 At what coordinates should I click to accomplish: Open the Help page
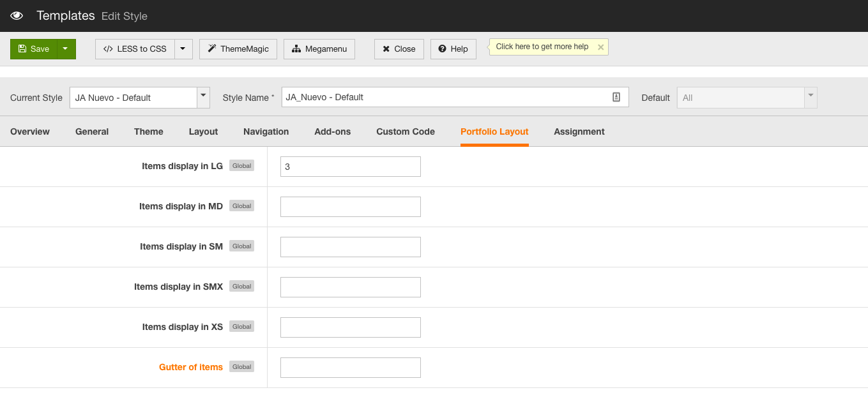coord(453,49)
